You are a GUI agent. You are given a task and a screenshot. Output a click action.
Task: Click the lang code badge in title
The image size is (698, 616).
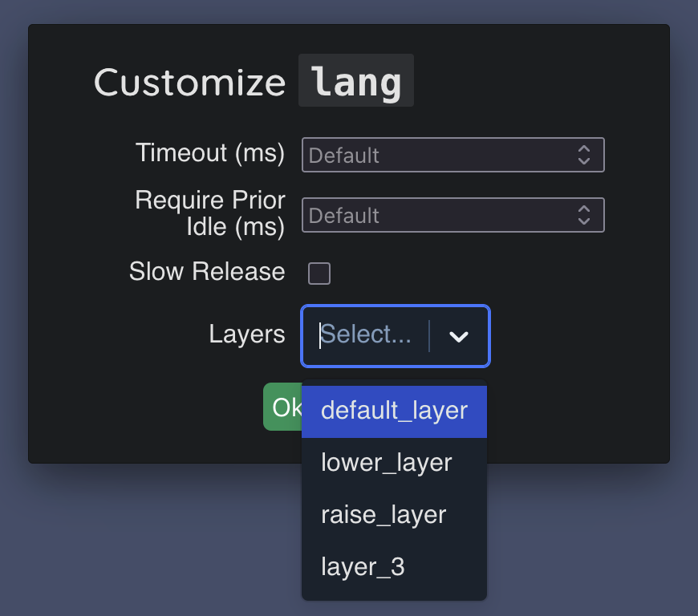(356, 82)
